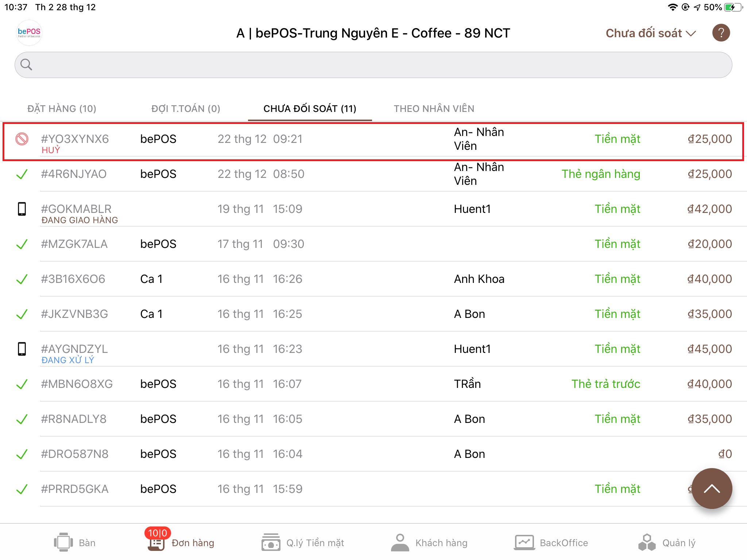Image resolution: width=747 pixels, height=560 pixels.
Task: Open order #MBN6O8XG
Action: click(x=373, y=384)
